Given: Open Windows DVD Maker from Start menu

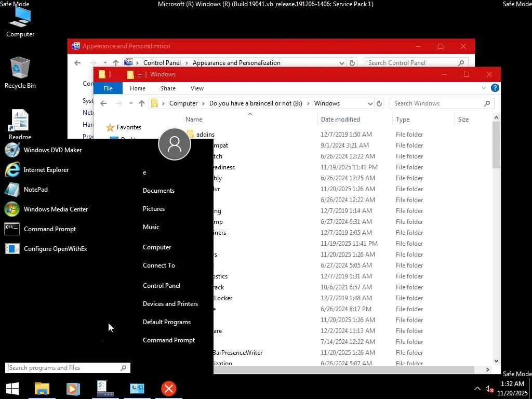Looking at the screenshot, I should (x=43, y=150).
